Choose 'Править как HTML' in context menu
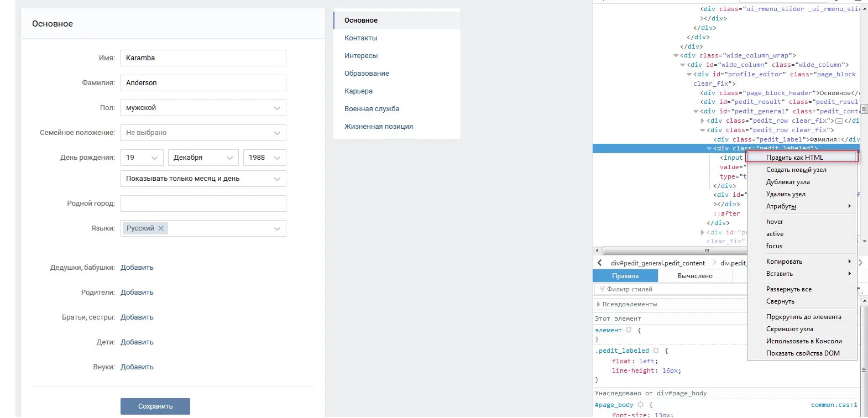Image resolution: width=868 pixels, height=418 pixels. (x=802, y=158)
